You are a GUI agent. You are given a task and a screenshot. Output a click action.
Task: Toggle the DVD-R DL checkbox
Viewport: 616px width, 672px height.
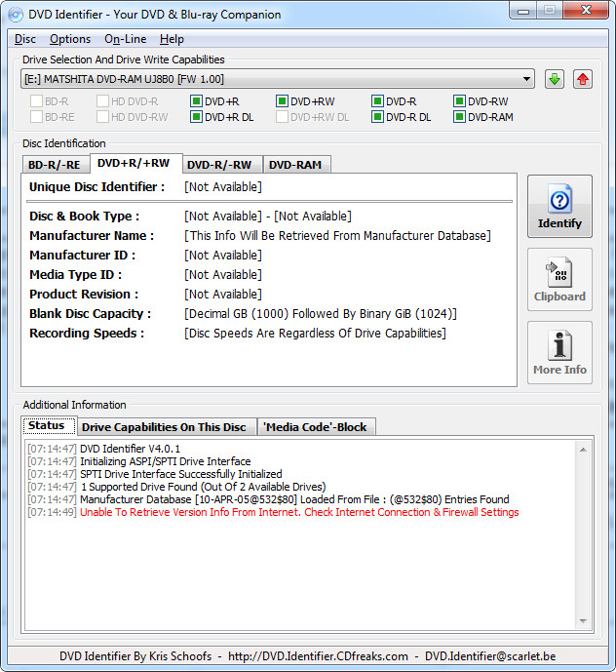pyautogui.click(x=377, y=118)
